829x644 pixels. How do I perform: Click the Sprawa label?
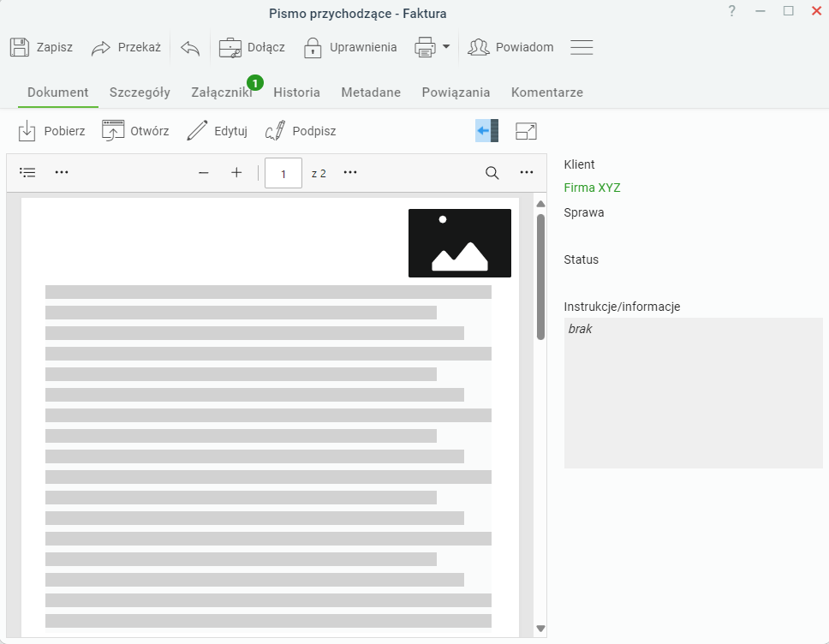pos(584,212)
